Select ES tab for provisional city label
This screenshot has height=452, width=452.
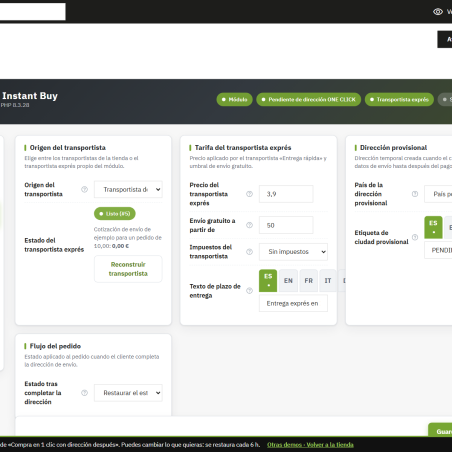[433, 227]
